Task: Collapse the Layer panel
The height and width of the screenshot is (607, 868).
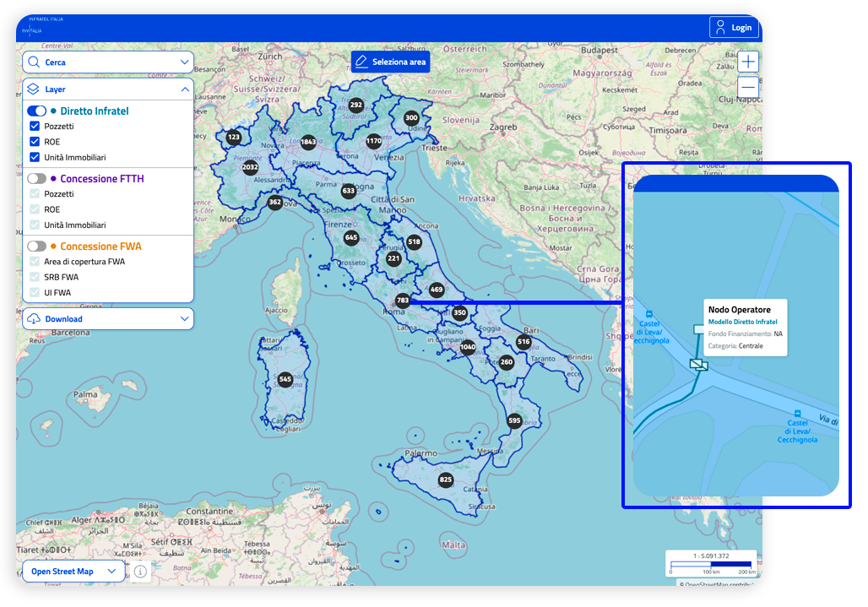Action: pos(184,89)
